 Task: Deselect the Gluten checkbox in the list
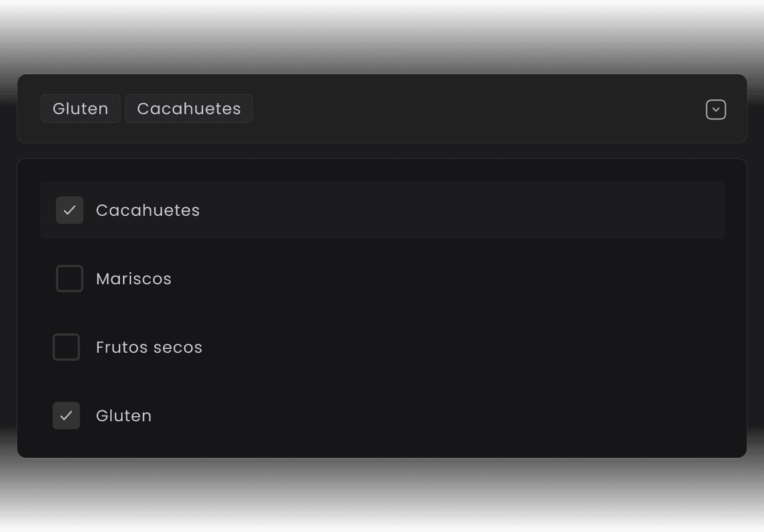click(x=66, y=416)
